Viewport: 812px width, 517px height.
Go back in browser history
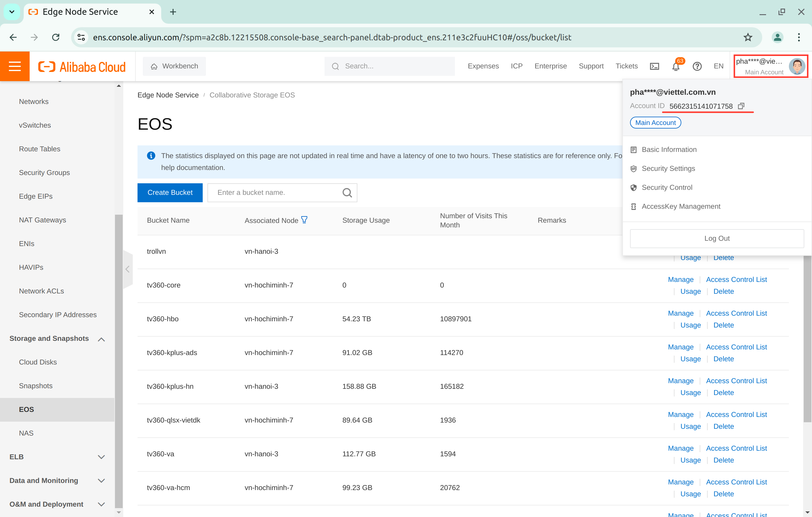(13, 37)
